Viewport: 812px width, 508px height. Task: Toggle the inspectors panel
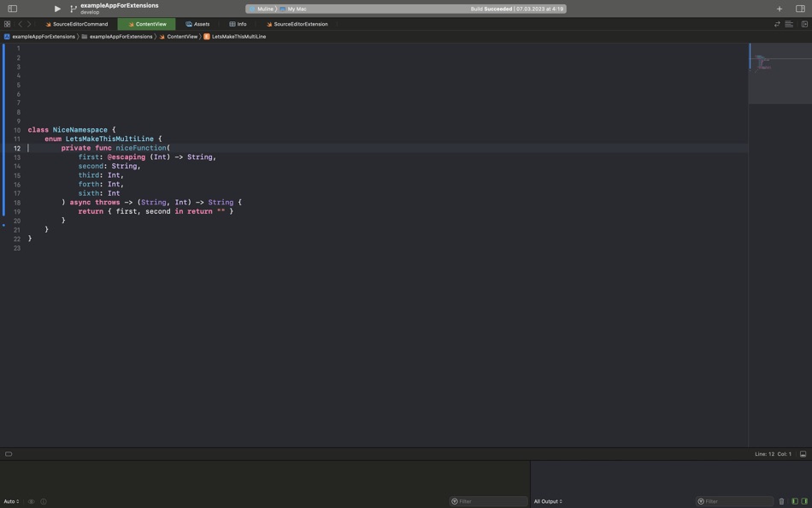pos(800,9)
